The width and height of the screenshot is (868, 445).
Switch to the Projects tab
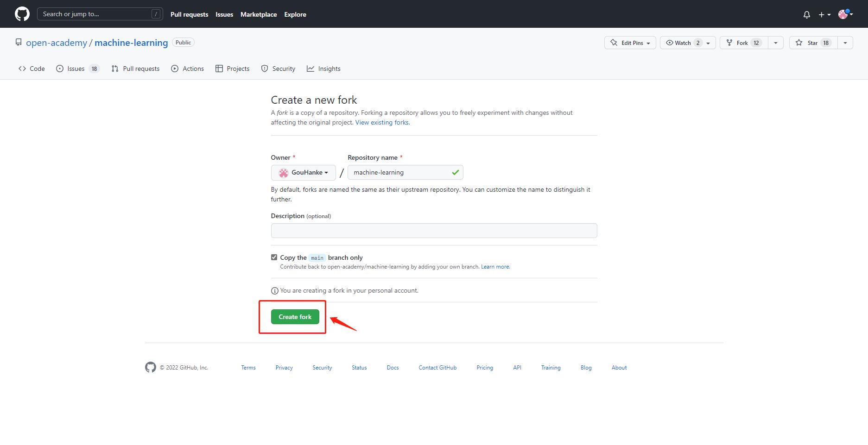tap(232, 69)
